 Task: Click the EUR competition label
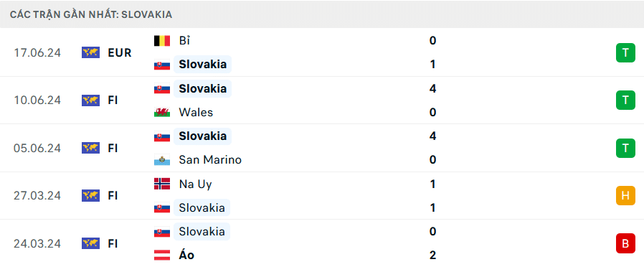click(120, 52)
